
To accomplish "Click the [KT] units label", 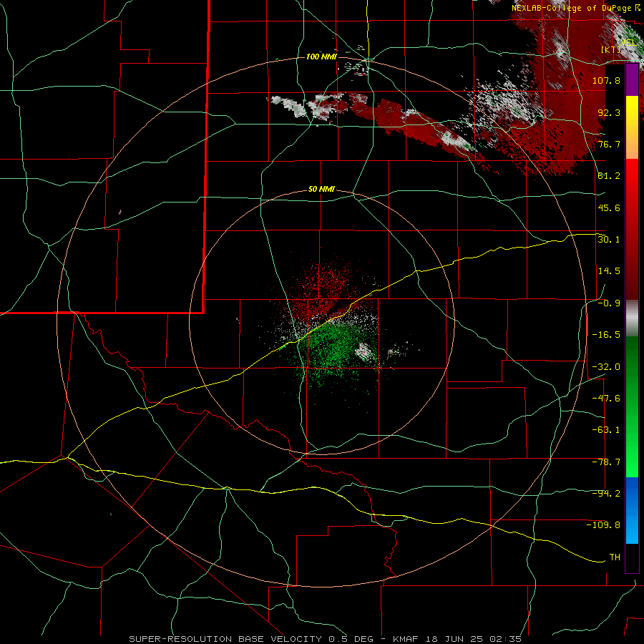I will 611,50.
